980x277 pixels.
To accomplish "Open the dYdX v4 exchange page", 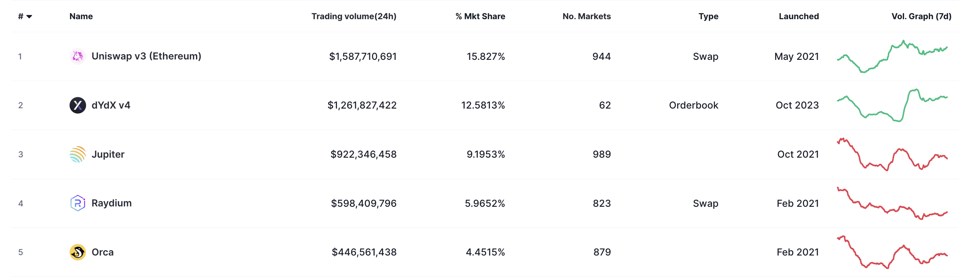I will tap(111, 105).
